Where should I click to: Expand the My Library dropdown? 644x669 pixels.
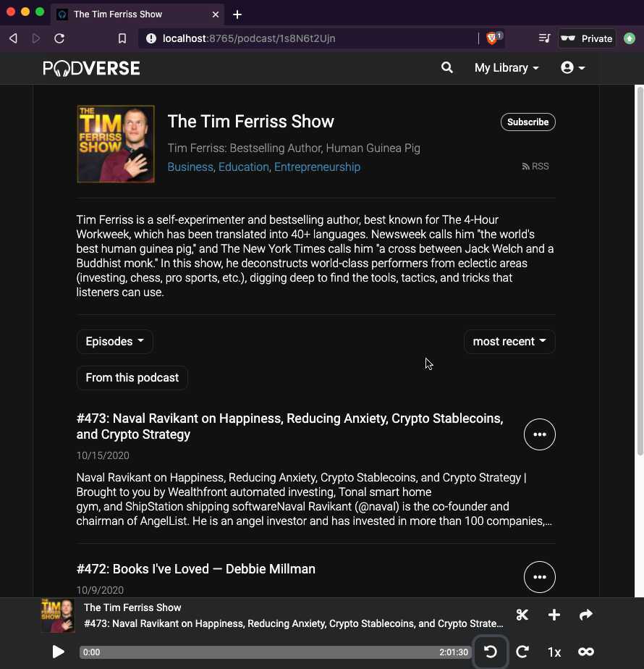click(x=506, y=67)
